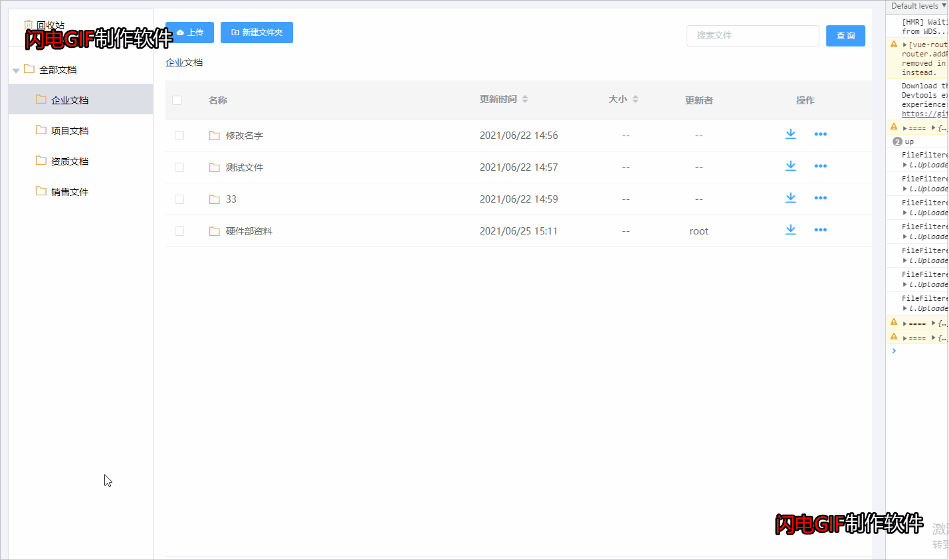Click the timestamp 2021/06/22 14:59
949x560 pixels.
[x=518, y=199]
